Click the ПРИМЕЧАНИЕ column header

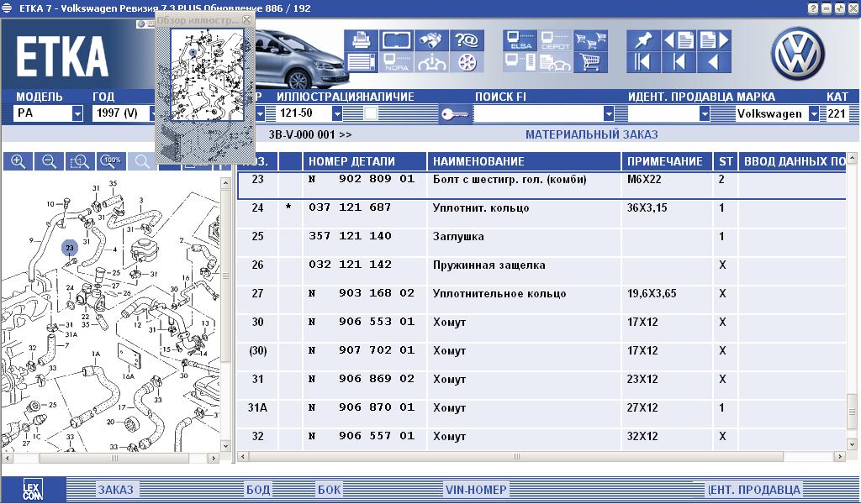[667, 162]
